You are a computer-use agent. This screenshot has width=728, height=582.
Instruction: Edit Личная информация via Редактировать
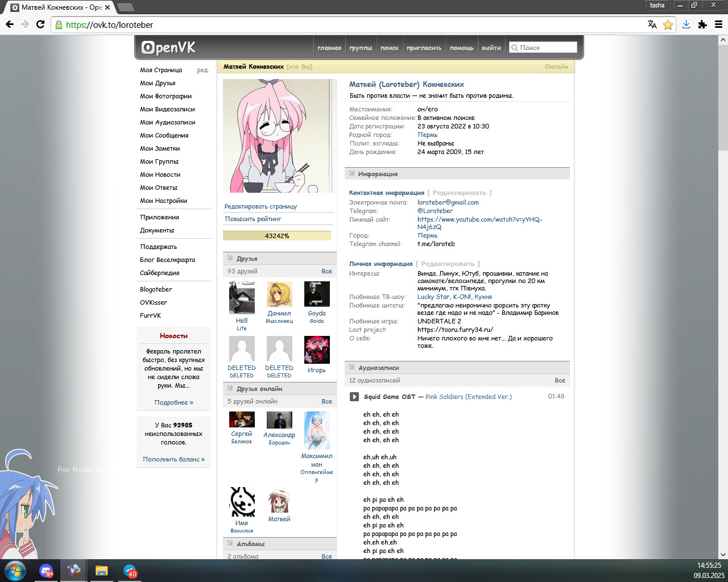448,264
